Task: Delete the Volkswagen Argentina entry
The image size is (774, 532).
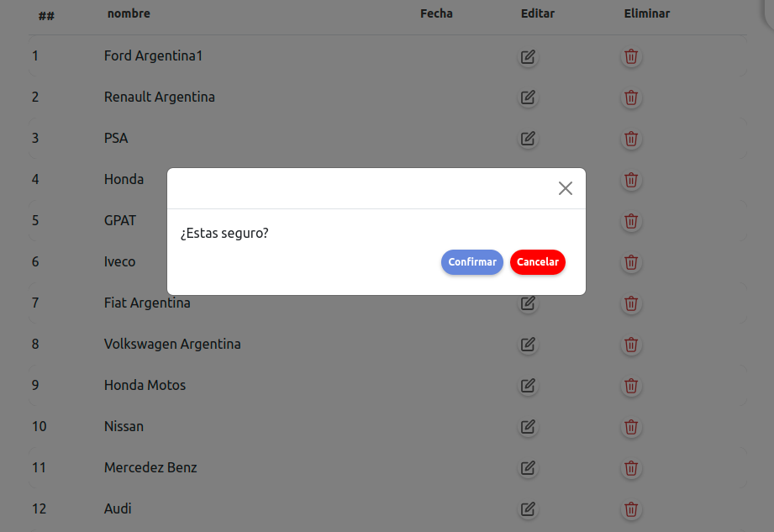Action: (631, 345)
